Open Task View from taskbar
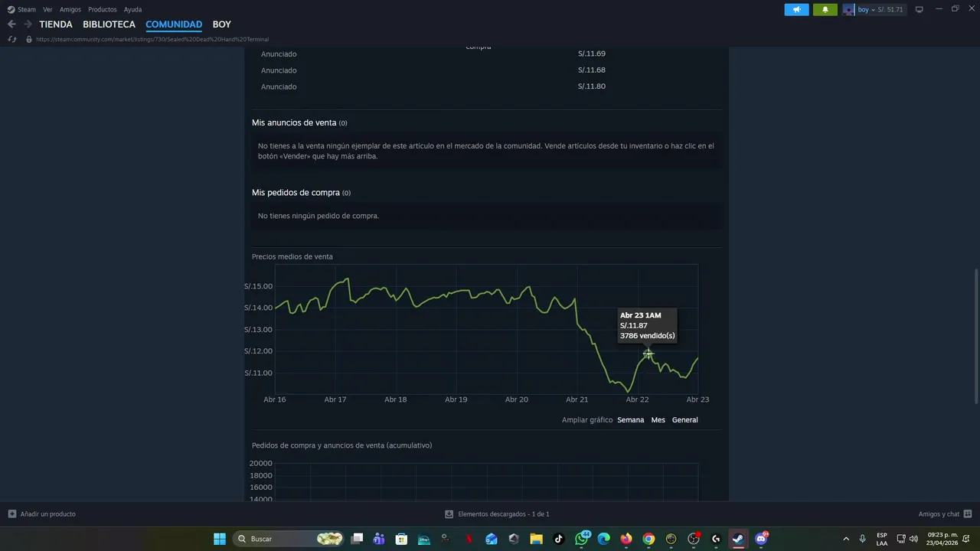Viewport: 980px width, 551px height. [x=357, y=539]
